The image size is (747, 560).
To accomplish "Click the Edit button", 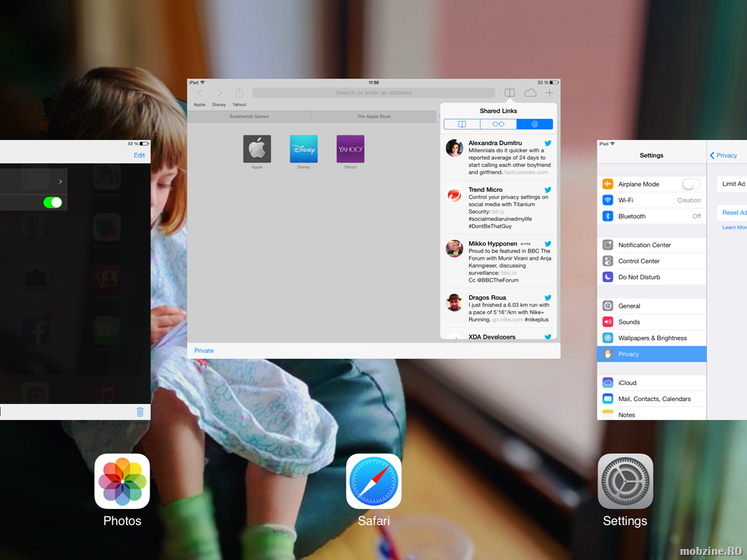I will pyautogui.click(x=139, y=155).
